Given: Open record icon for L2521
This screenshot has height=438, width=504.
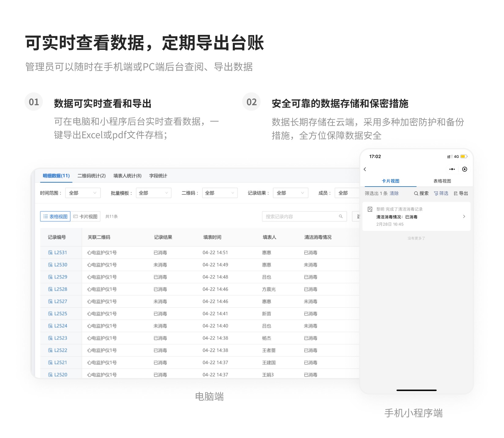Looking at the screenshot, I should click(x=50, y=363).
